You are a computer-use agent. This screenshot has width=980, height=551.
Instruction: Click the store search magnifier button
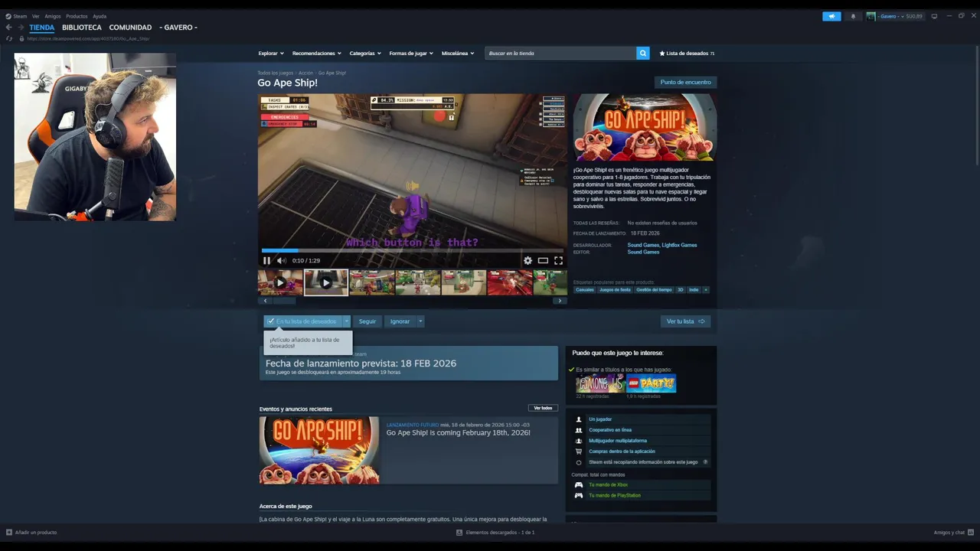(643, 53)
